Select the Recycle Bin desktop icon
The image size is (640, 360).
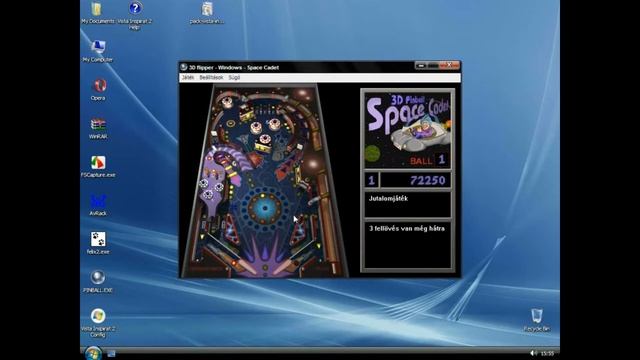click(x=537, y=320)
